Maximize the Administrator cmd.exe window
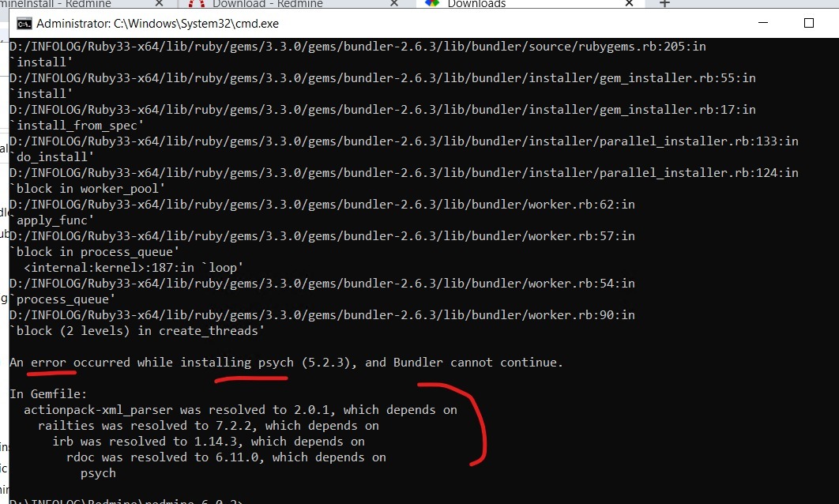839x504 pixels. 808,23
